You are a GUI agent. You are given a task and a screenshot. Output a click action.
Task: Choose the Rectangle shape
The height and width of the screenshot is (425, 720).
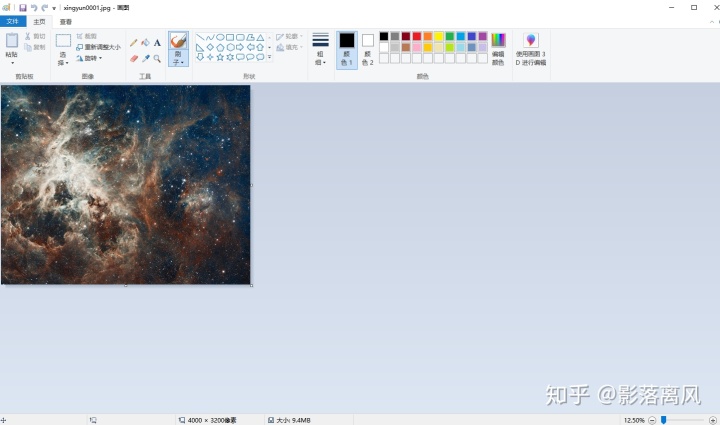click(231, 37)
